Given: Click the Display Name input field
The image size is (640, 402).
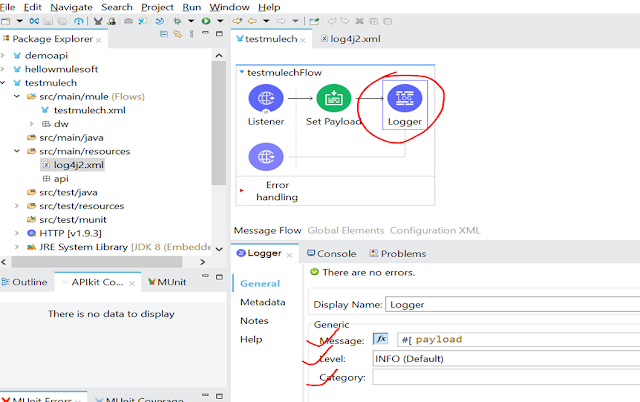Looking at the screenshot, I should (513, 304).
